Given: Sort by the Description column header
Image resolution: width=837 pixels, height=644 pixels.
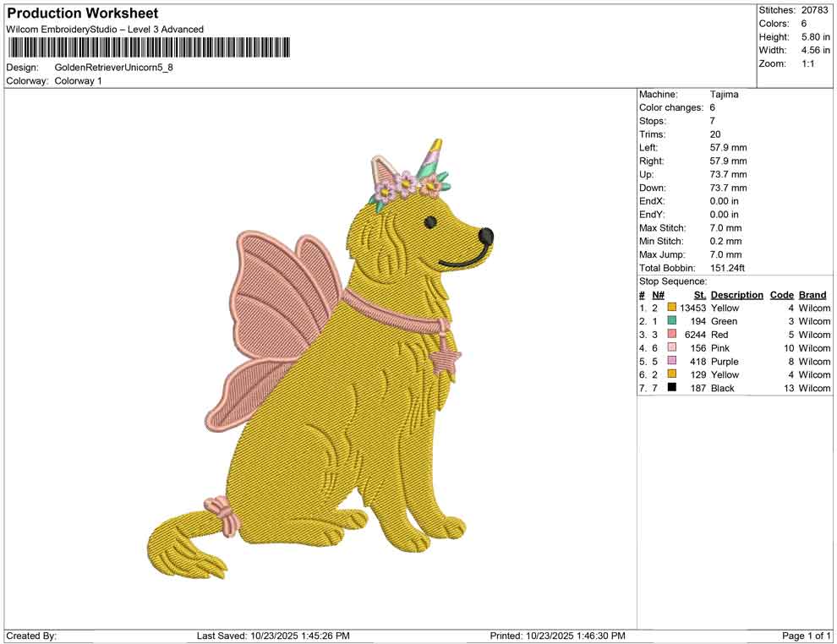Looking at the screenshot, I should point(737,294).
